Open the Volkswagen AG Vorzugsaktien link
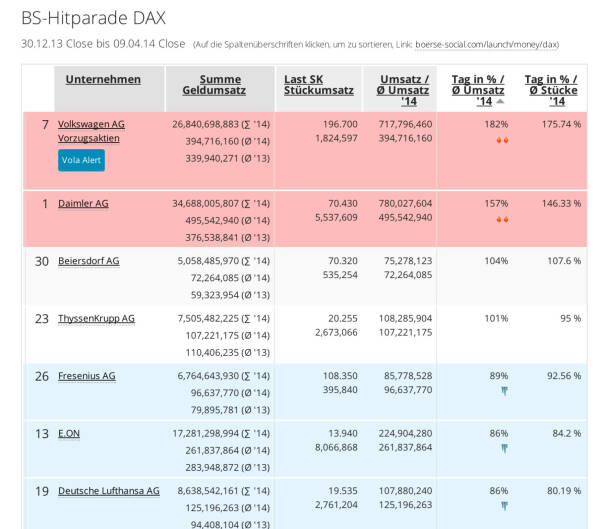The width and height of the screenshot is (600, 529). coord(91,131)
